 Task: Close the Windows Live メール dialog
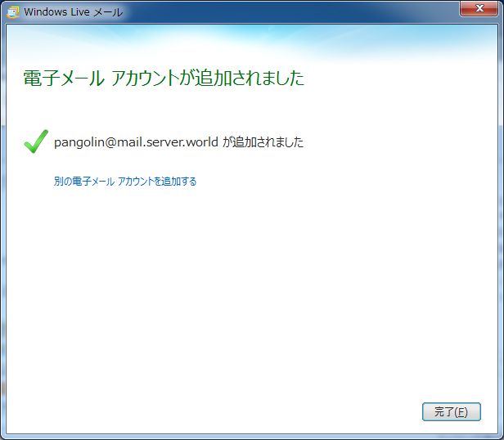pos(479,8)
